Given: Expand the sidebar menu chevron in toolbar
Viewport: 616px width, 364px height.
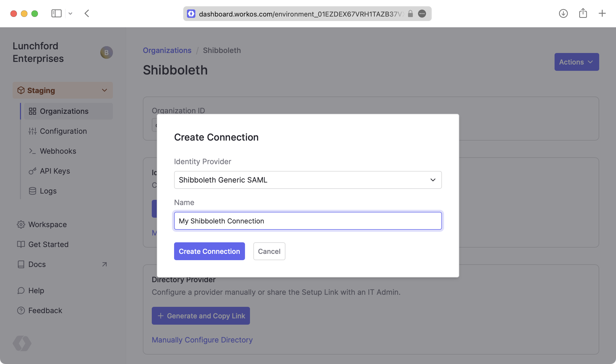Looking at the screenshot, I should 70,14.
